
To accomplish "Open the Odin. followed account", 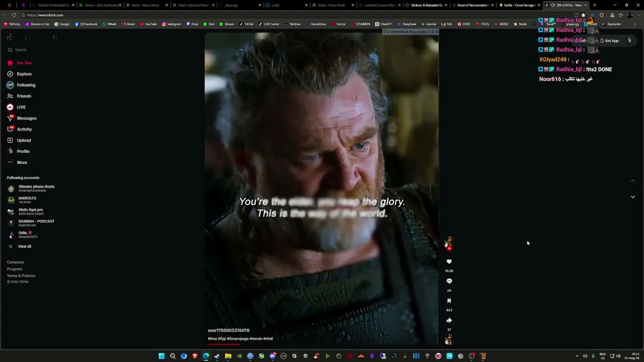I will coord(23,235).
